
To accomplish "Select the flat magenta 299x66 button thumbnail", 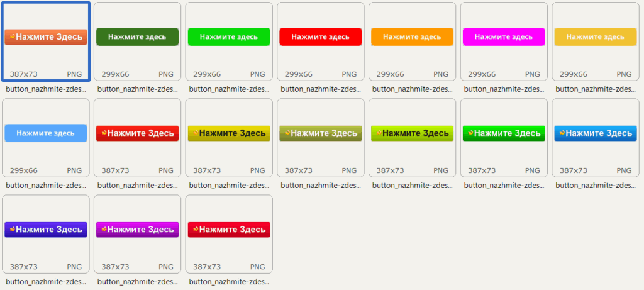I will [x=504, y=37].
